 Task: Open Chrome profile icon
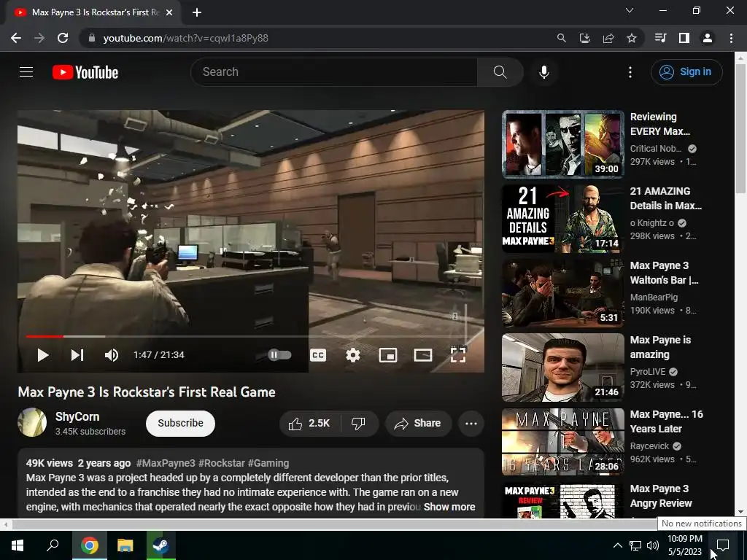(707, 38)
